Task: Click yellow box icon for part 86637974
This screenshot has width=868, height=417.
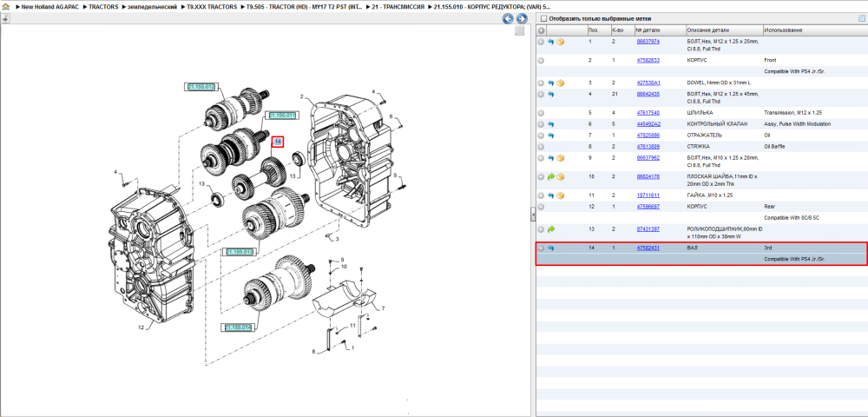Action: pyautogui.click(x=560, y=42)
